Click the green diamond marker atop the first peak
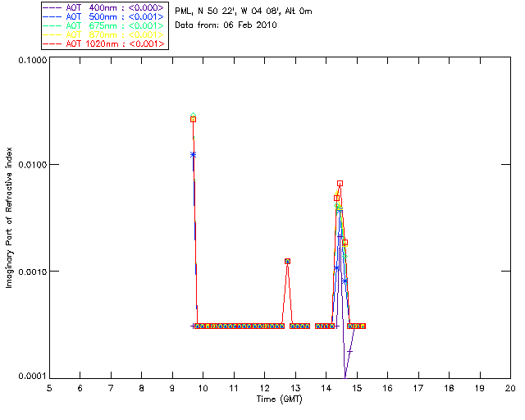The width and height of the screenshot is (525, 420). point(194,115)
